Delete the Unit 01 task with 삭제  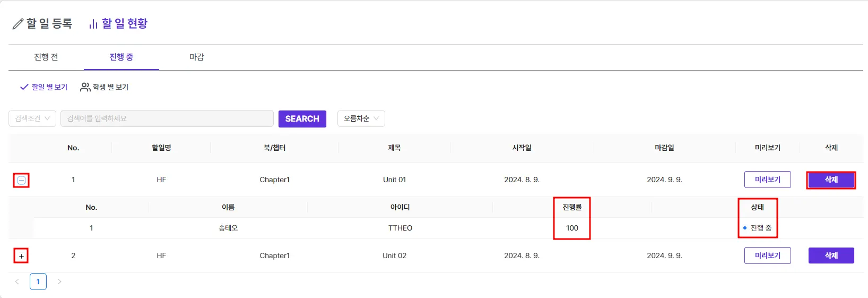coord(831,180)
